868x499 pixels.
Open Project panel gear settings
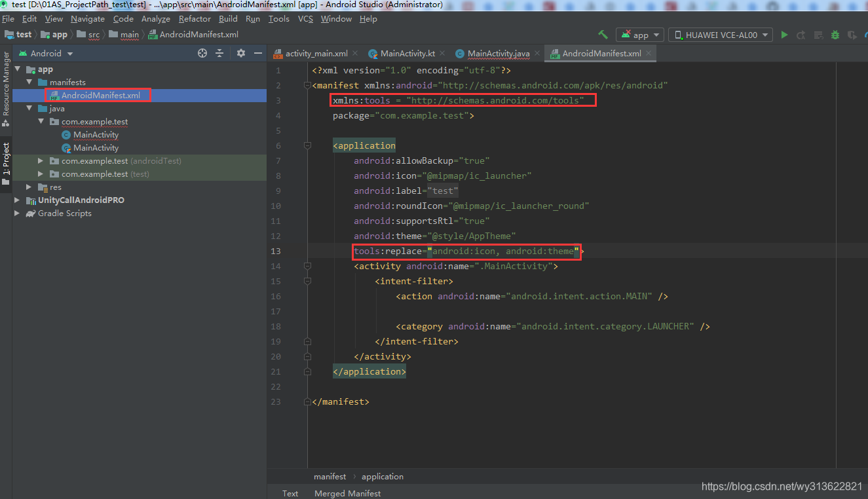point(240,53)
